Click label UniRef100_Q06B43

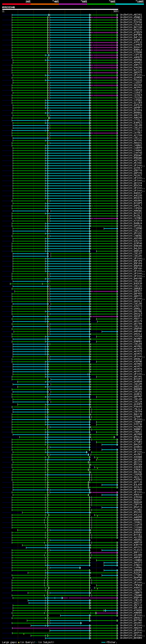pos(131,447)
